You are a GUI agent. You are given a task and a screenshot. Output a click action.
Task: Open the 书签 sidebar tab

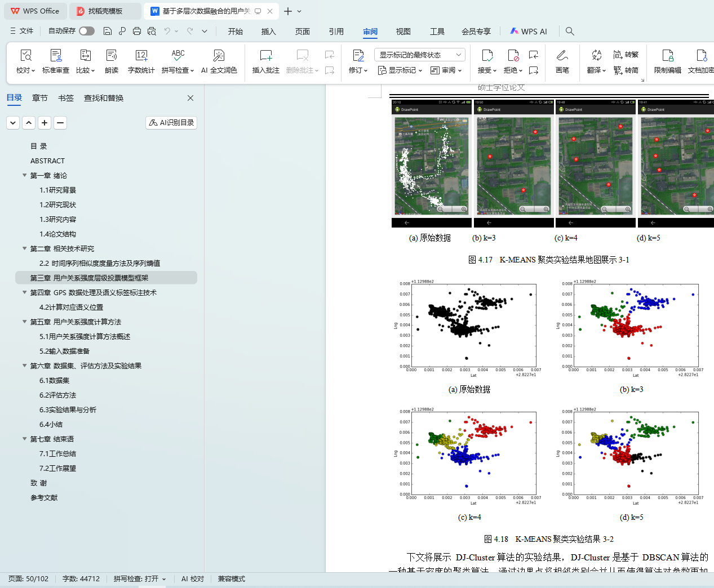(66, 98)
